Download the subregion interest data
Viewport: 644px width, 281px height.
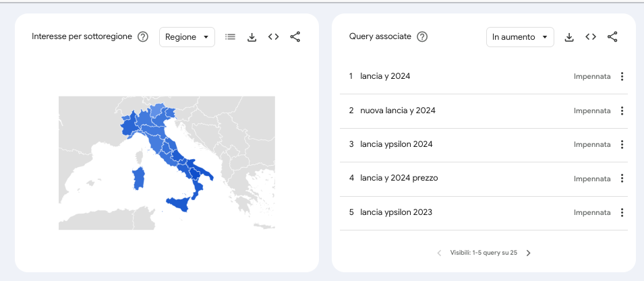click(252, 37)
